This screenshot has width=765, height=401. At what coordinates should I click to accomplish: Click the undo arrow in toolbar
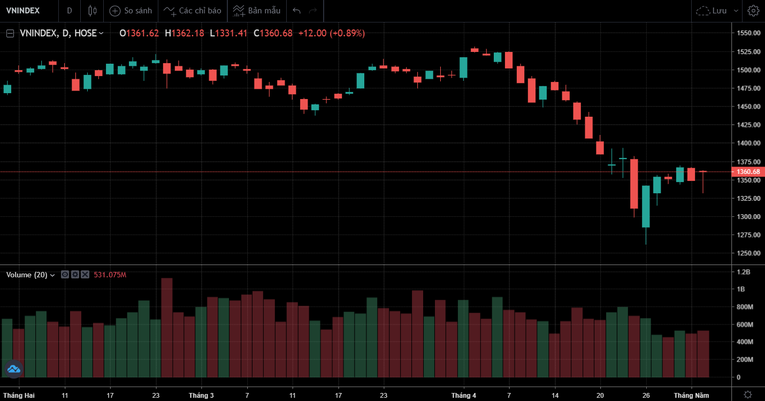[297, 11]
